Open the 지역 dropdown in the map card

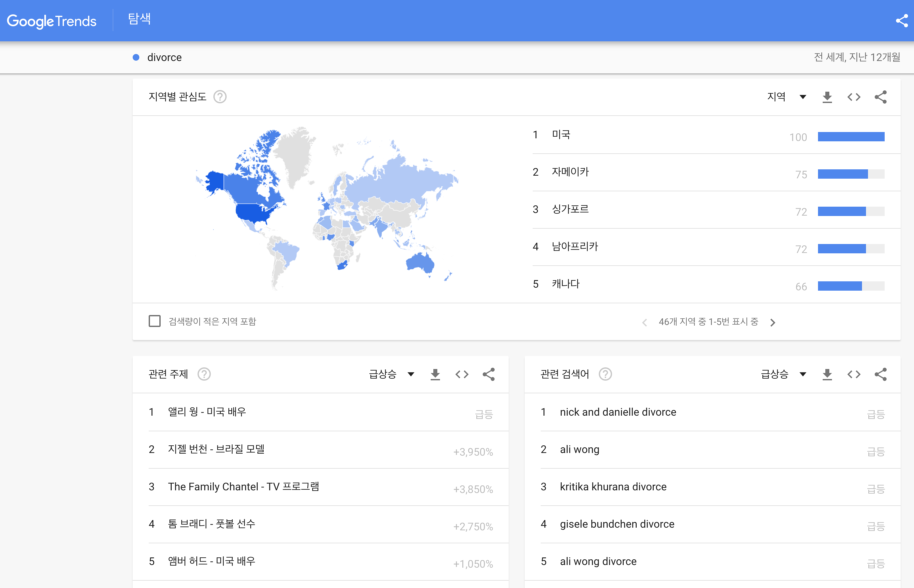click(x=786, y=97)
